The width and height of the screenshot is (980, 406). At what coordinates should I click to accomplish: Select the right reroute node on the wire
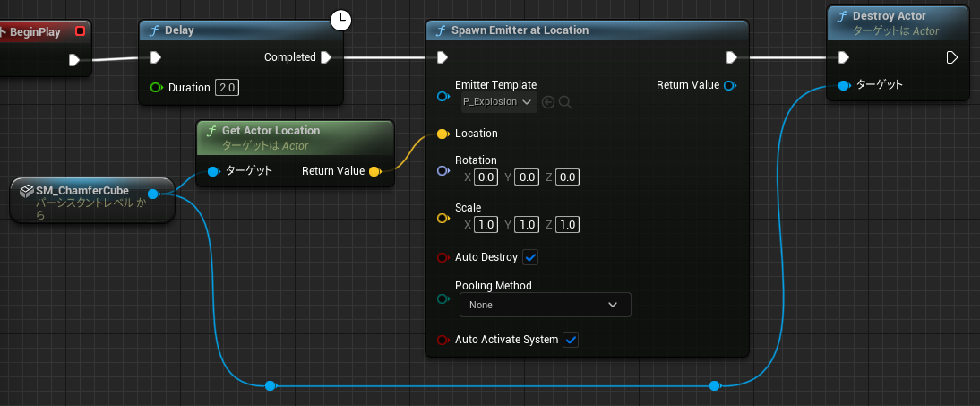(x=714, y=386)
